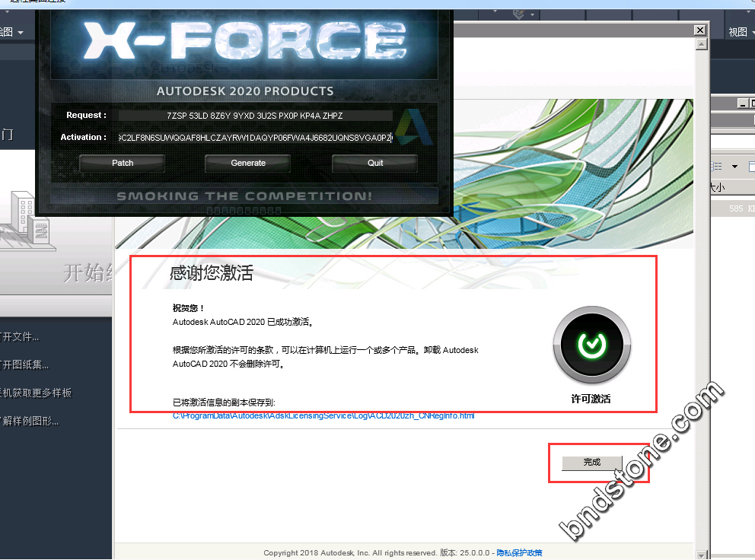Close the activation dialog with X button
This screenshot has width=755, height=560.
pyautogui.click(x=699, y=30)
